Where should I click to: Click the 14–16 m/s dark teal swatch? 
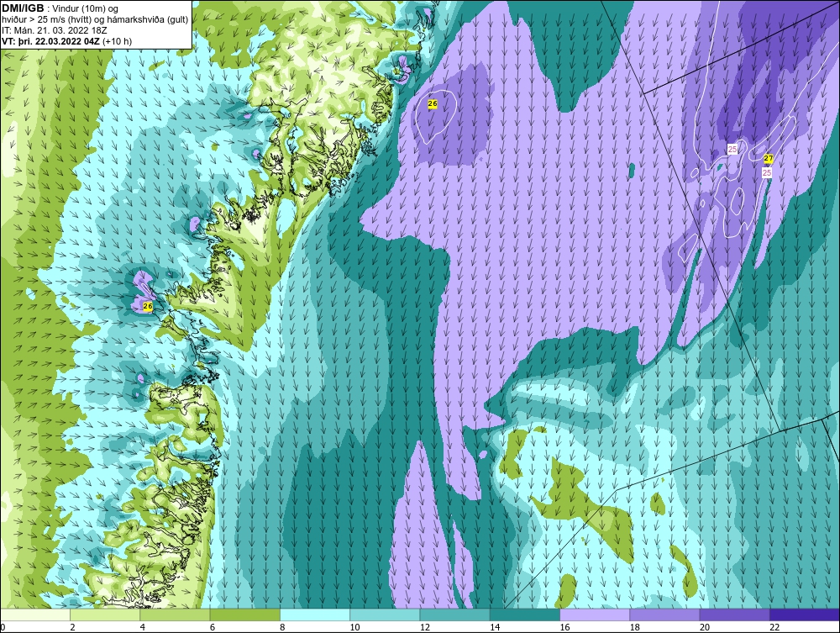[x=525, y=615]
